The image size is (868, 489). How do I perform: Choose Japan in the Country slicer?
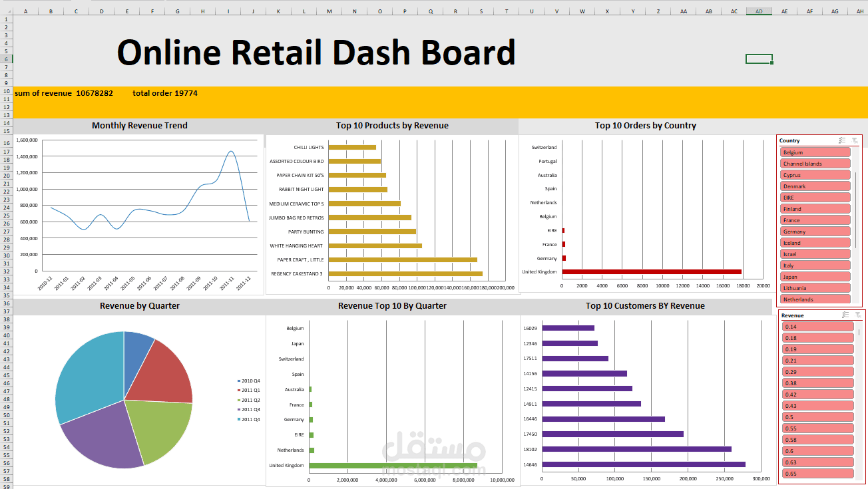pyautogui.click(x=815, y=277)
